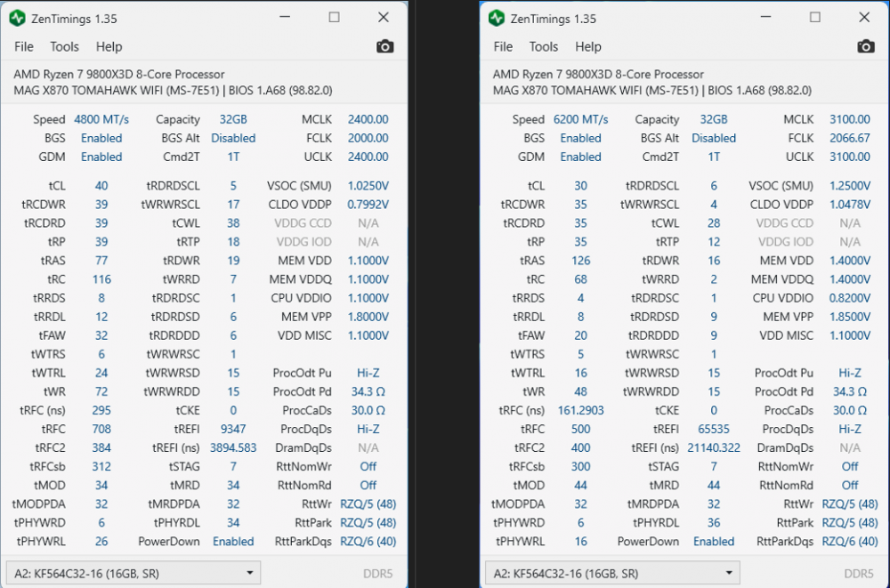Open File menu in right ZenTimings window

[x=503, y=46]
